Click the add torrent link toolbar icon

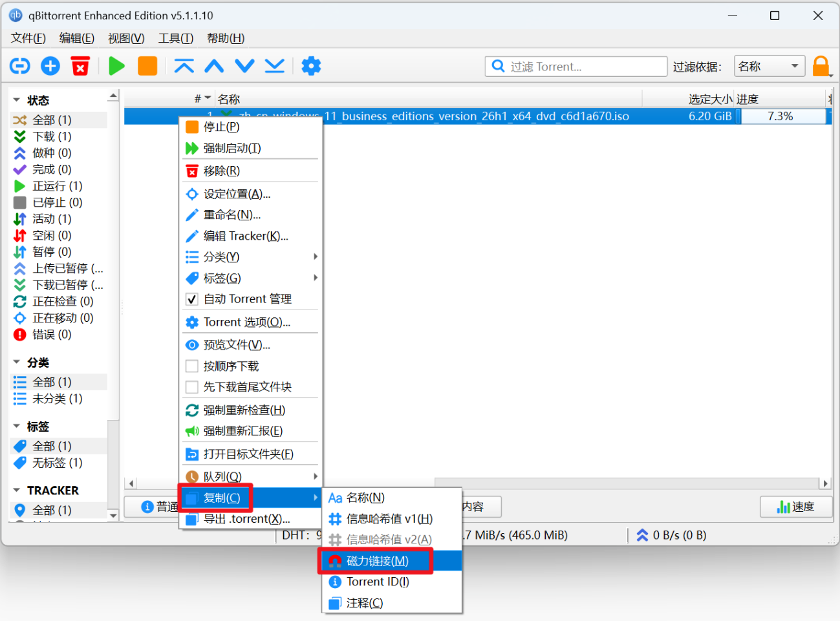20,66
